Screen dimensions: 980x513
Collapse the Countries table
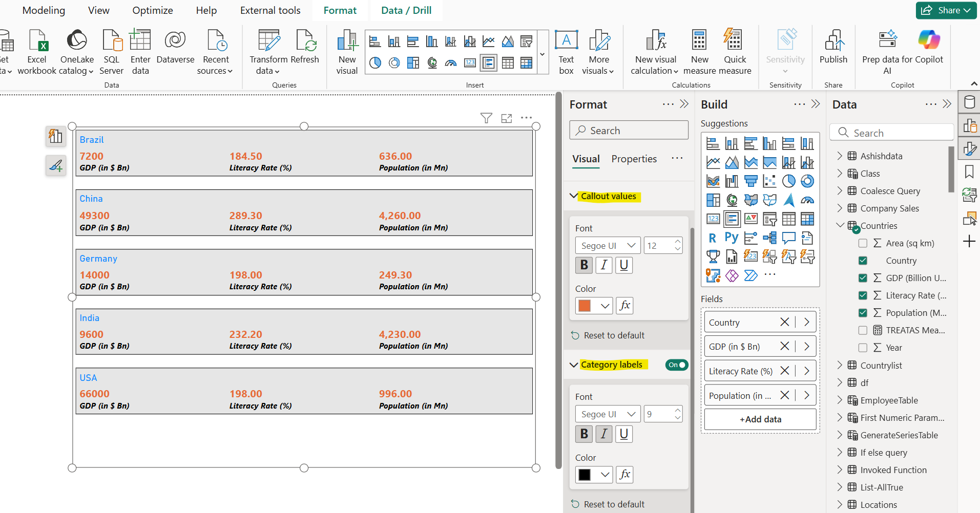pyautogui.click(x=840, y=225)
